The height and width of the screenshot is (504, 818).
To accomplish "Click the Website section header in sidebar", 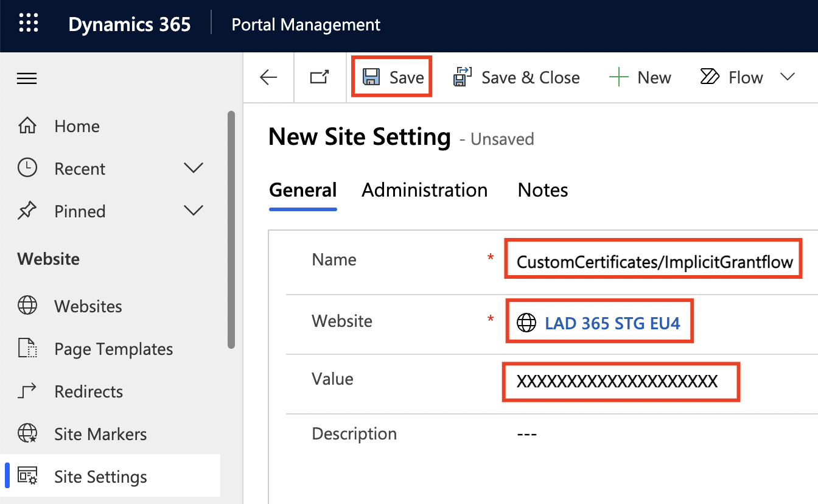I will pyautogui.click(x=49, y=259).
